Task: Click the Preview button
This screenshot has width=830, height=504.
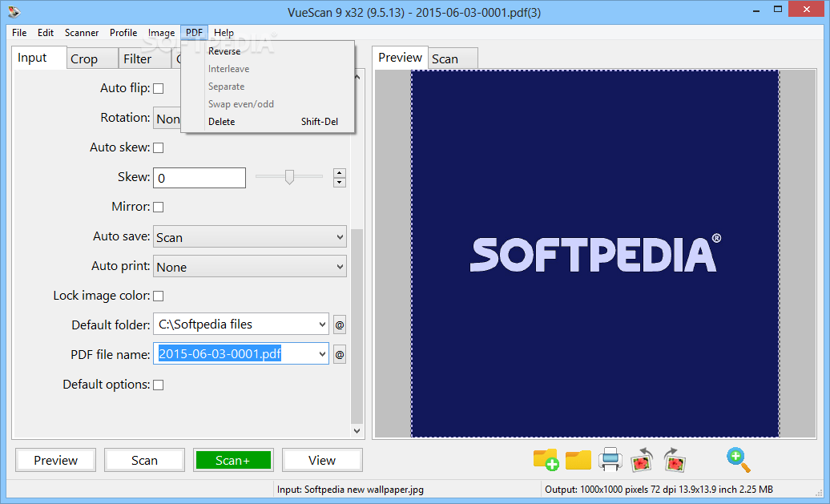Action: [x=55, y=460]
